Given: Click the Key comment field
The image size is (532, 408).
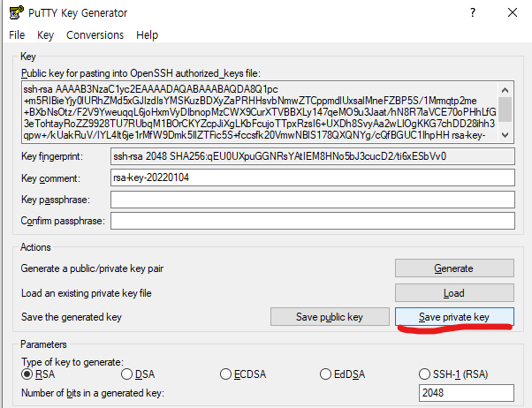Looking at the screenshot, I should [313, 178].
